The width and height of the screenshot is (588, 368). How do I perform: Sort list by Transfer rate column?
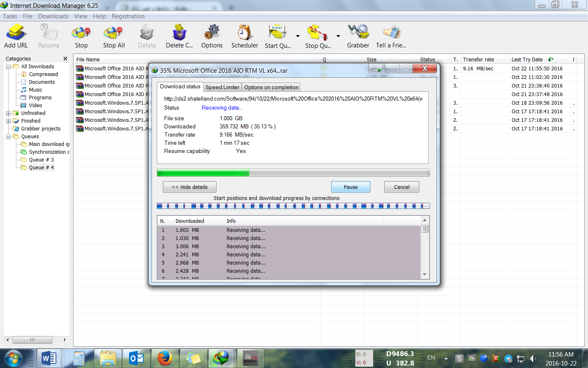pos(485,59)
